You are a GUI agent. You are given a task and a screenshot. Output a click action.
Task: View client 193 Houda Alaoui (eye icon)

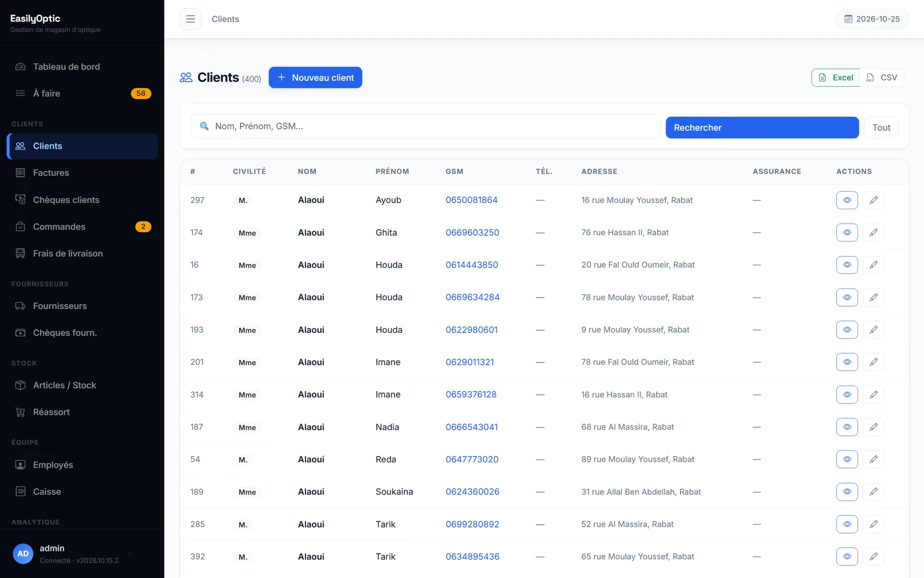point(847,329)
